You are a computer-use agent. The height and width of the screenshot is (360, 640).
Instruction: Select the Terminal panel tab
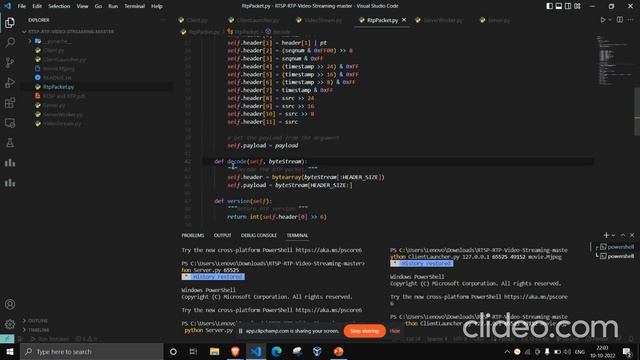pos(297,236)
